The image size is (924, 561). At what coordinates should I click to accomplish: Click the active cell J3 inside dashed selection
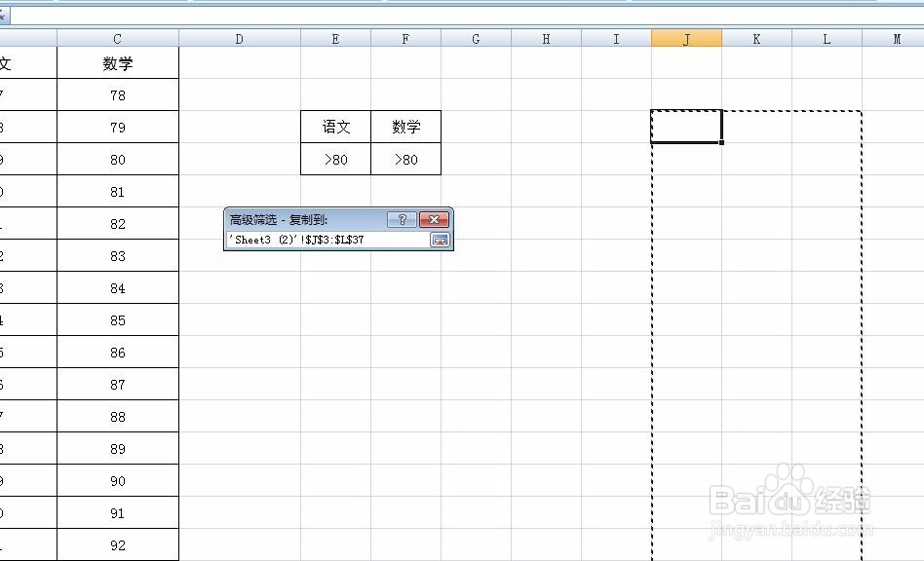[686, 126]
